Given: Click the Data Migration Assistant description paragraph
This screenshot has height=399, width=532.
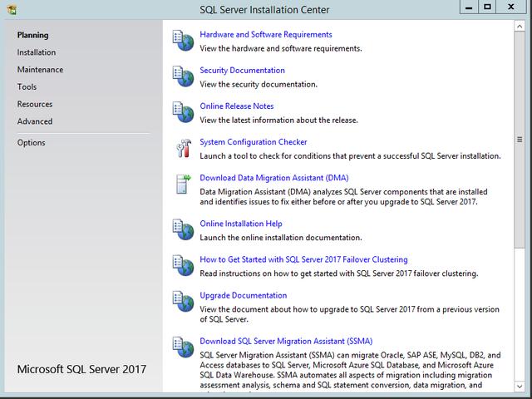Looking at the screenshot, I should tap(343, 197).
